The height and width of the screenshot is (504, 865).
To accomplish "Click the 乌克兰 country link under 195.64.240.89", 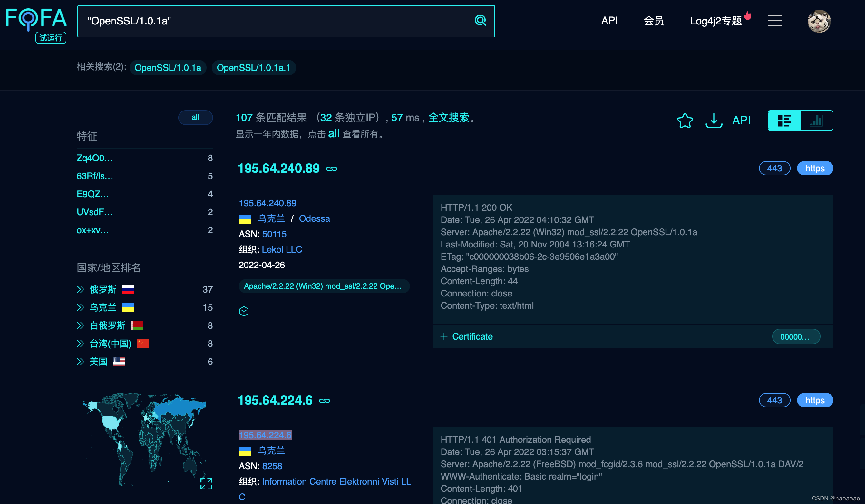I will 271,219.
